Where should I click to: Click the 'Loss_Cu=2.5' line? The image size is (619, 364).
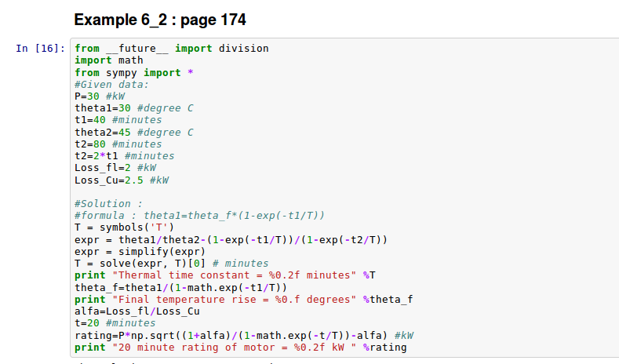pos(121,180)
